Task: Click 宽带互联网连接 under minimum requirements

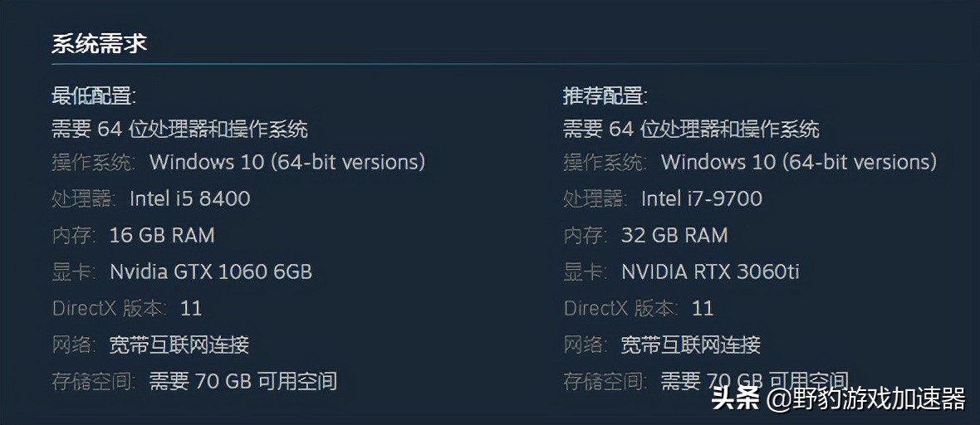Action: [179, 344]
